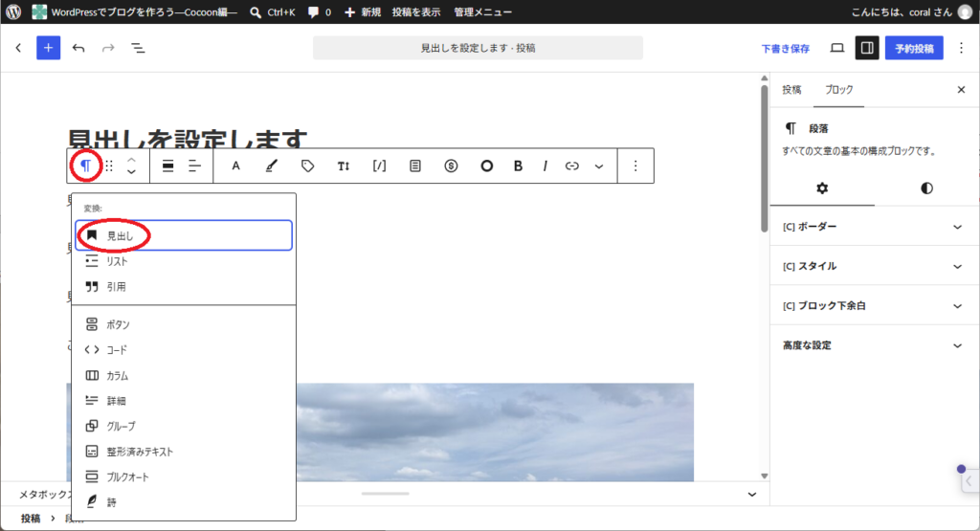Switch to the ブロック tab
This screenshot has width=980, height=531.
(838, 89)
